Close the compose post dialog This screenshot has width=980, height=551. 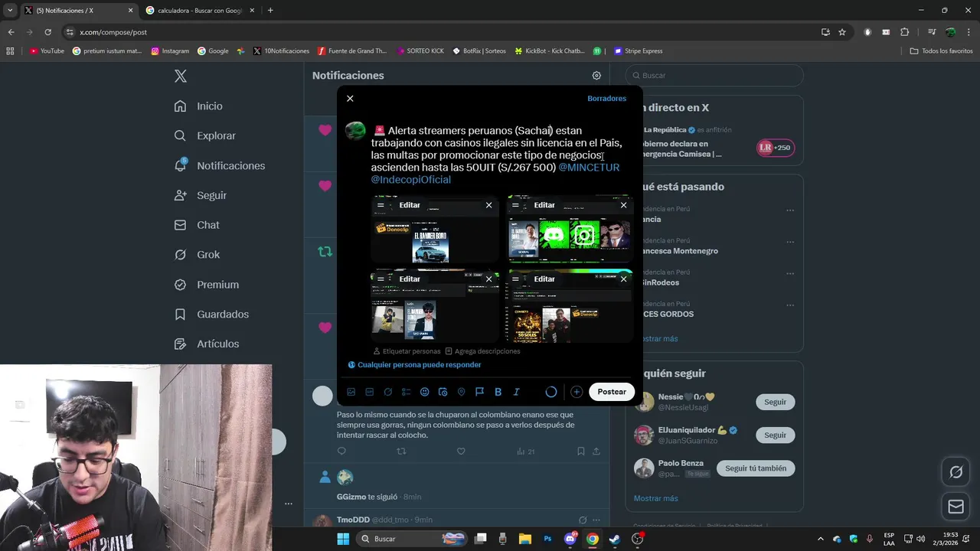click(350, 99)
